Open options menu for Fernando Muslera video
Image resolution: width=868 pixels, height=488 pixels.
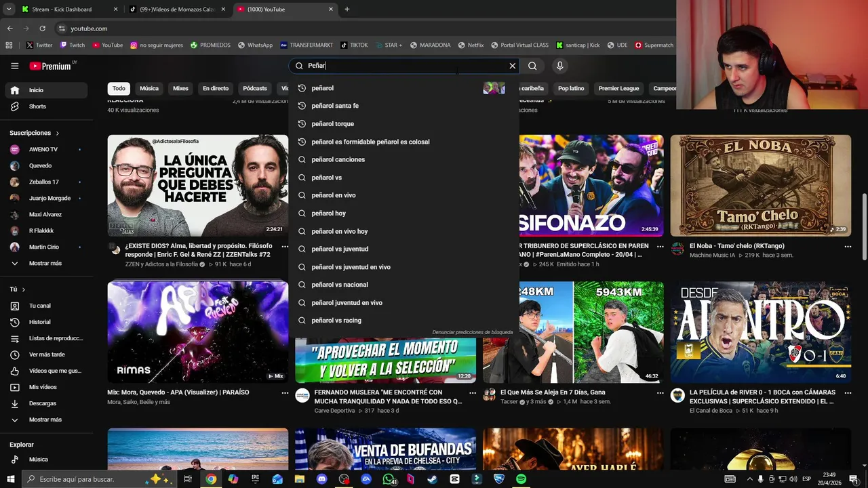(472, 392)
